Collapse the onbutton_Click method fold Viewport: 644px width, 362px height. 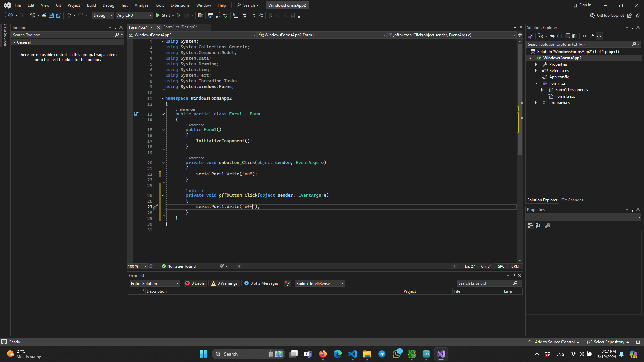(163, 163)
